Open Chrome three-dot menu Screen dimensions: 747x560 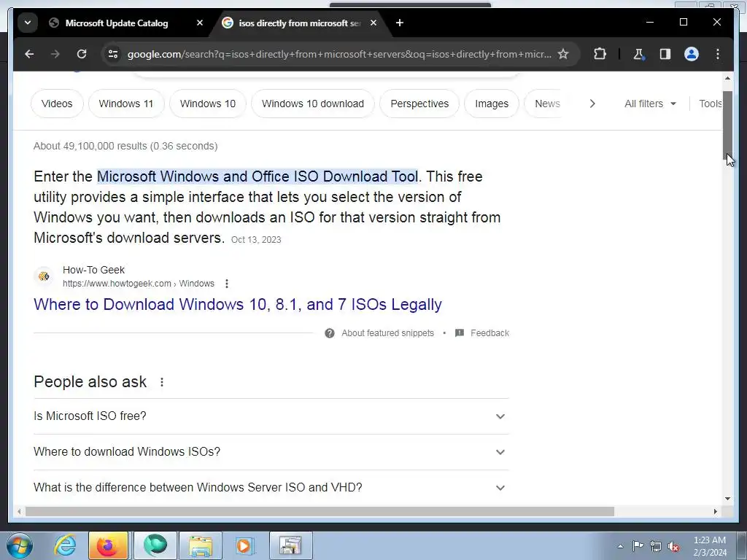click(718, 54)
